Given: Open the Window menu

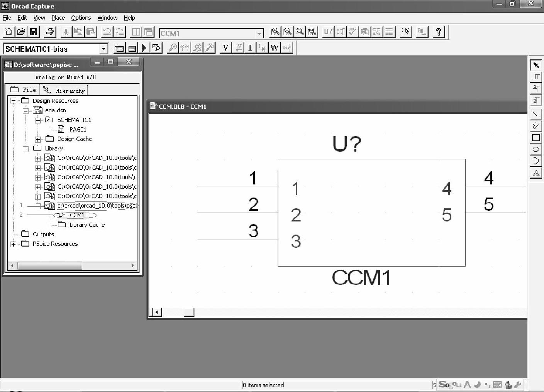Looking at the screenshot, I should click(107, 18).
